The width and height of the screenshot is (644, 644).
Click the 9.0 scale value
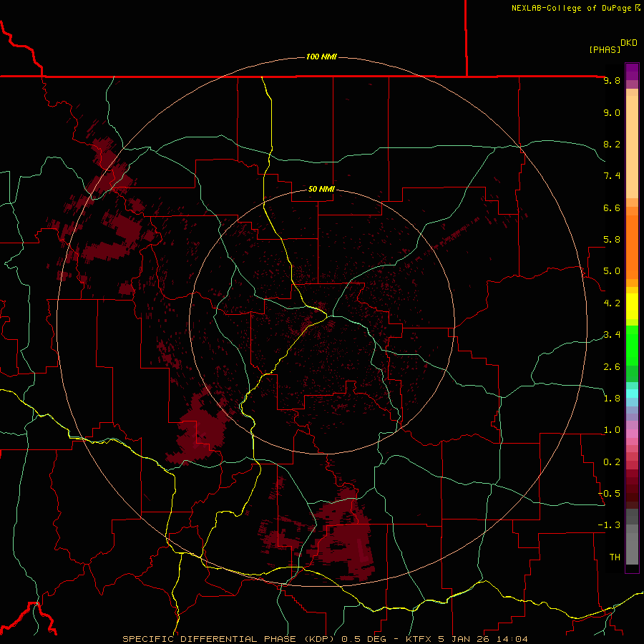[x=612, y=112]
